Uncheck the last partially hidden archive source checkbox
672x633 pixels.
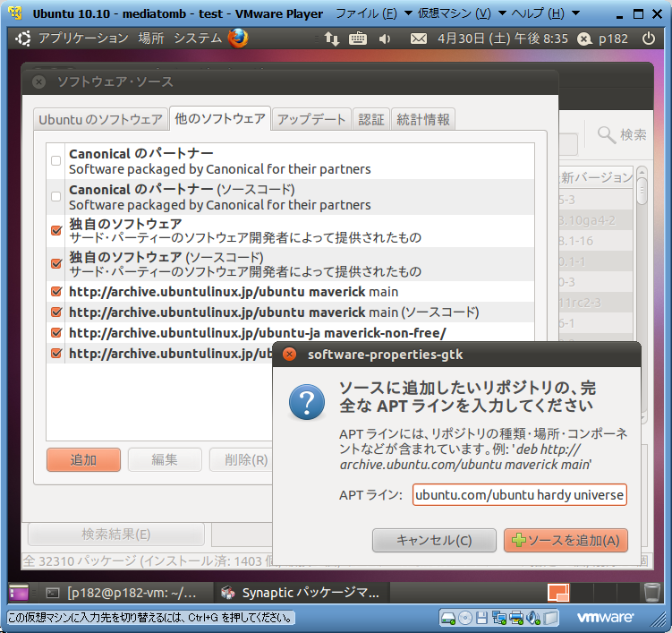pos(56,353)
